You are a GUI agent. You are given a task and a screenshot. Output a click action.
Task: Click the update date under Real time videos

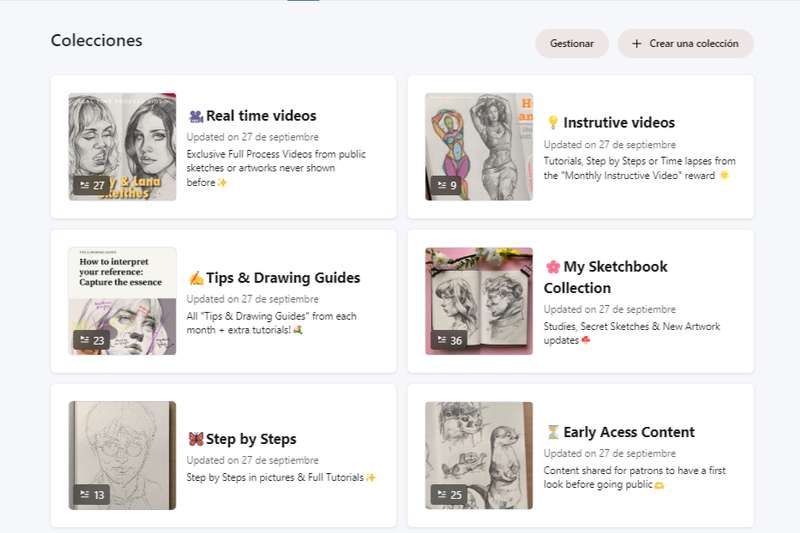(253, 137)
